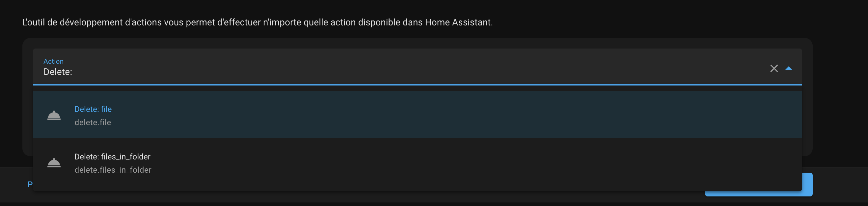The image size is (868, 206).
Task: Click the bell icon beside Delete: files_in_folder
Action: (54, 163)
